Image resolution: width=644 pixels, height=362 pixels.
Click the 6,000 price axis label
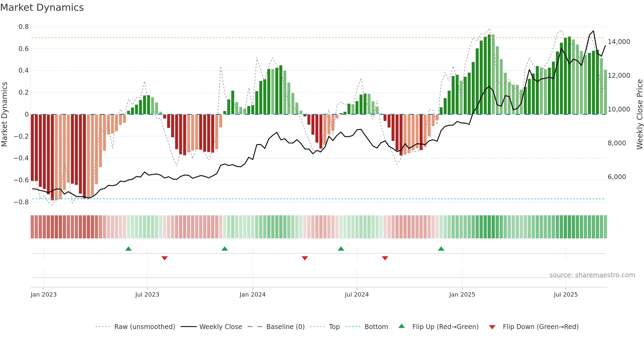coord(617,177)
